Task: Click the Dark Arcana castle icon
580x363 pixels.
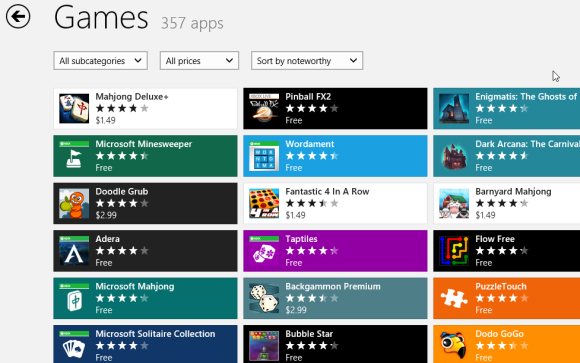Action: click(x=454, y=156)
